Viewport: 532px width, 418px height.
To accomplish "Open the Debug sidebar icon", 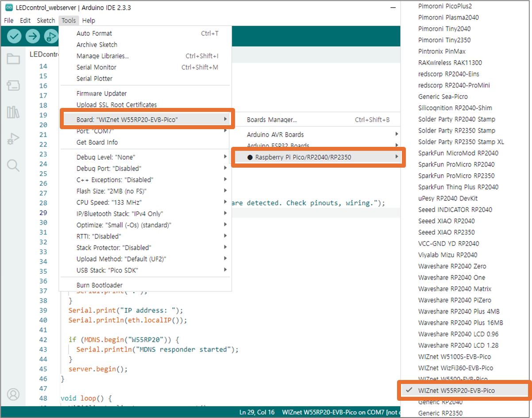I will [x=13, y=139].
